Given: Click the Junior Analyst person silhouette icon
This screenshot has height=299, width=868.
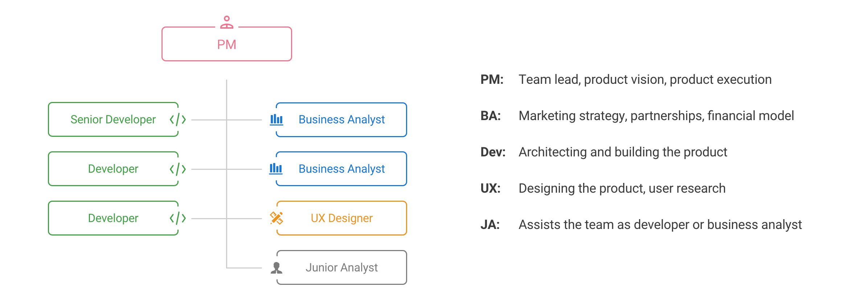Looking at the screenshot, I should tap(277, 268).
